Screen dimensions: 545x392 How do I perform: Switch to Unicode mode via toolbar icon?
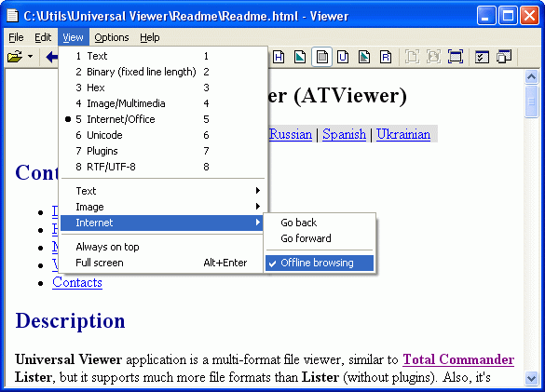coord(343,57)
